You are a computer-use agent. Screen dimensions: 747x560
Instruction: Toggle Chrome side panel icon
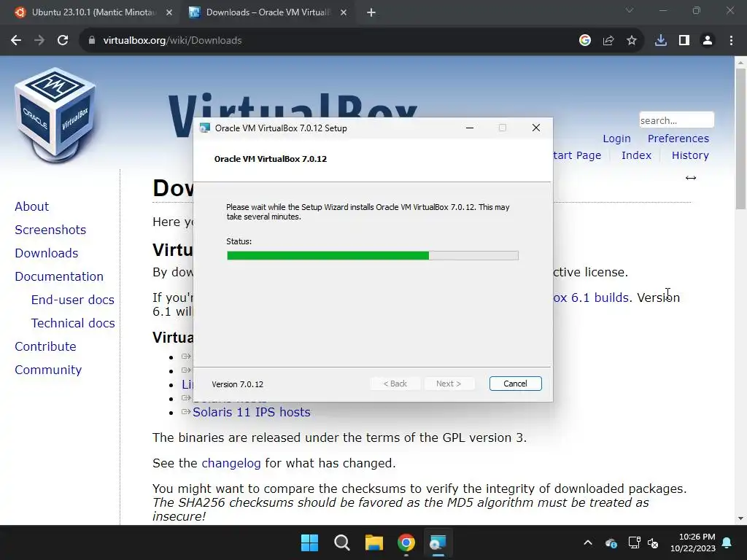point(684,41)
